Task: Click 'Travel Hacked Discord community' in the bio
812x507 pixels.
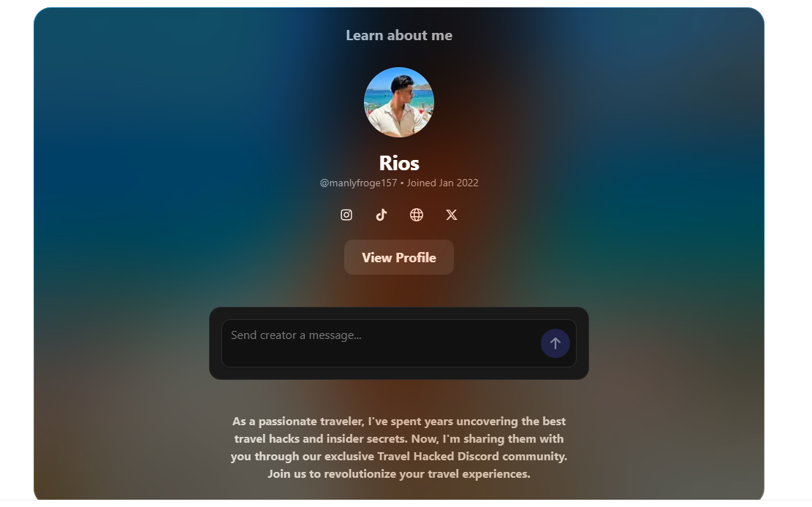Action: pyautogui.click(x=471, y=457)
